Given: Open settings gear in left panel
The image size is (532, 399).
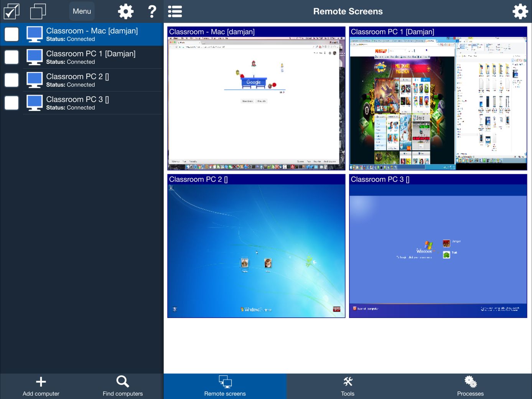Looking at the screenshot, I should pos(125,12).
